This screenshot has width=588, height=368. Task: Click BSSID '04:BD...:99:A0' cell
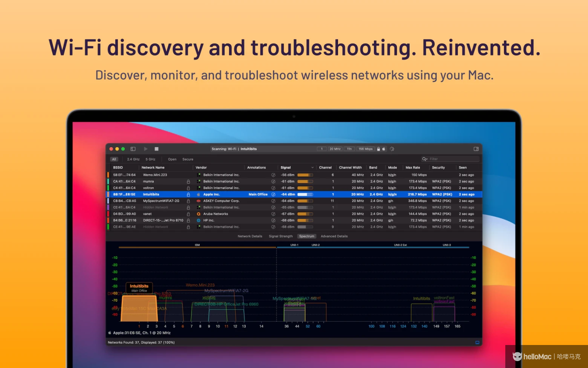(x=124, y=214)
